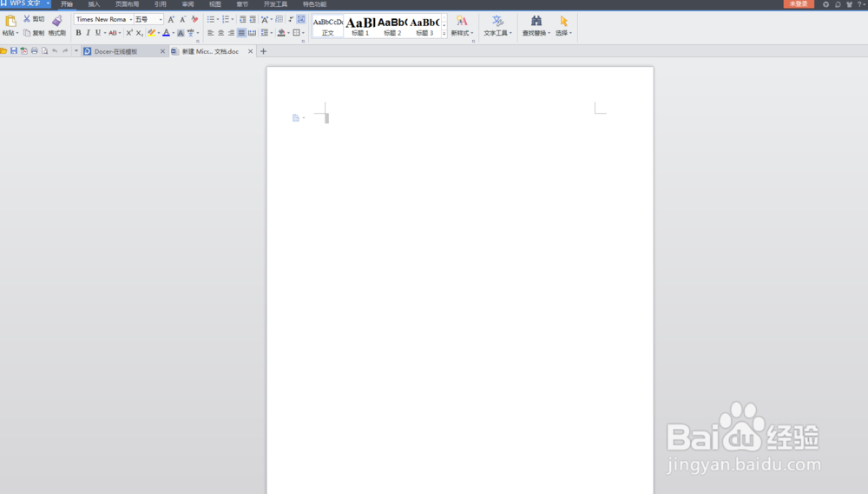Open the borders dropdown arrow
868x494 pixels.
coord(303,33)
